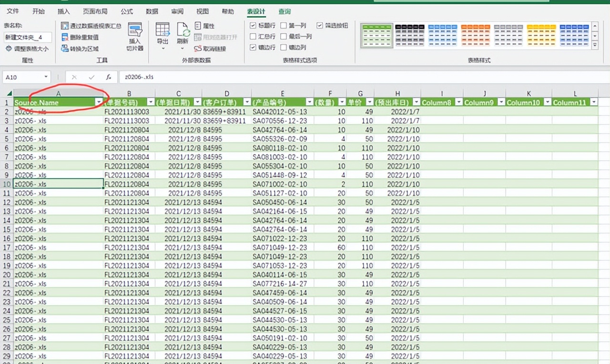
Task: Click the formula bar cancel X icon
Action: coord(74,77)
